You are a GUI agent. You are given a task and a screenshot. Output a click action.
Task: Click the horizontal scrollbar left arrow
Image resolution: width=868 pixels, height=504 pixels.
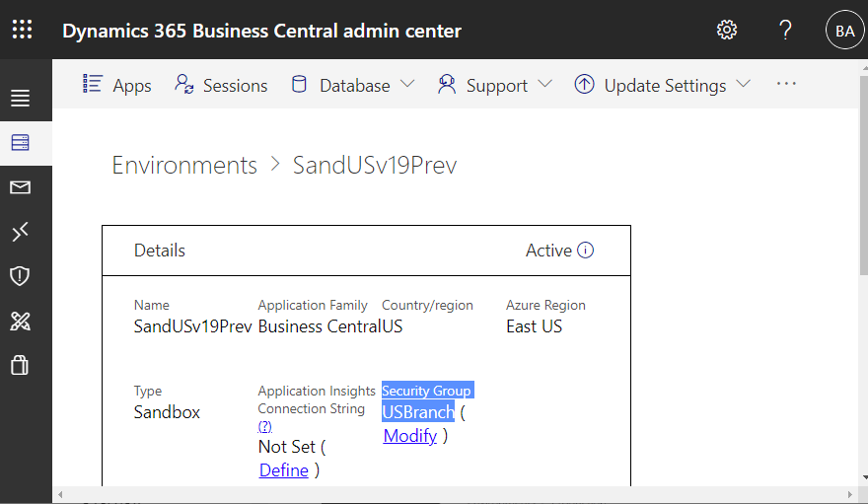(60, 494)
